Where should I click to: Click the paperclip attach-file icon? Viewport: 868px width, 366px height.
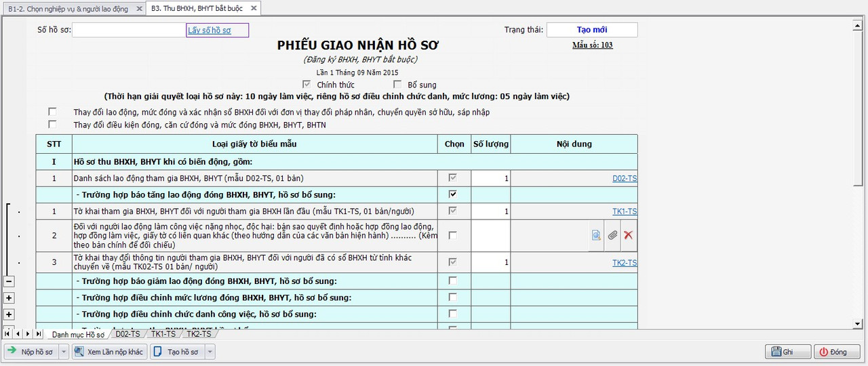pyautogui.click(x=612, y=235)
